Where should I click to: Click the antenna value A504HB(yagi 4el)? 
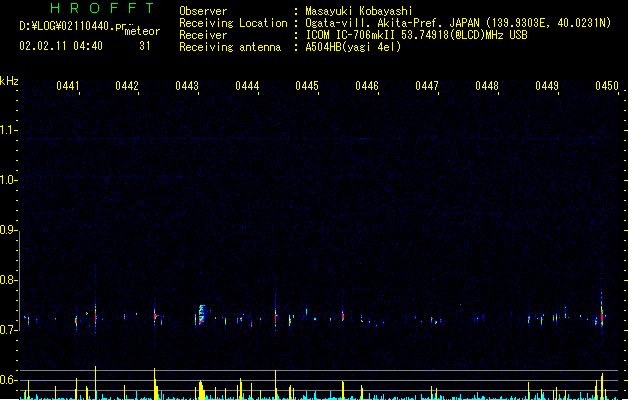[x=353, y=47]
